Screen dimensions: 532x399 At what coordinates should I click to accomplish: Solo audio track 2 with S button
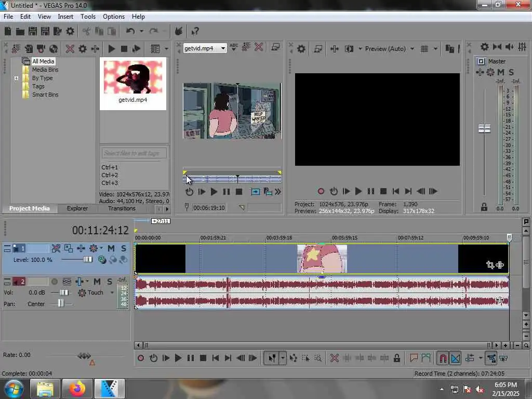[x=109, y=282]
